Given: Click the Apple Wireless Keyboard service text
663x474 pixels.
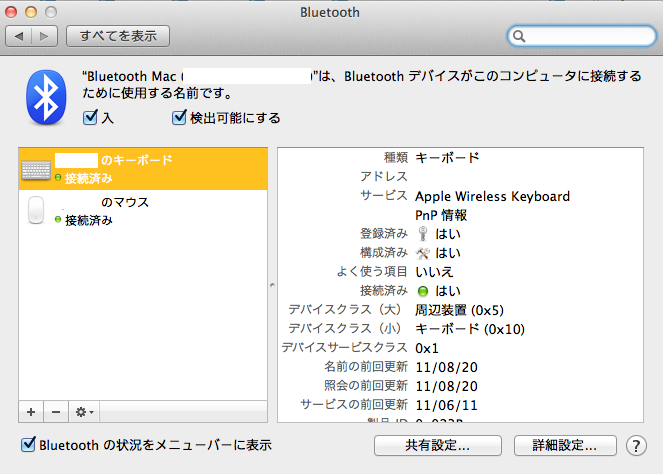Looking at the screenshot, I should [x=493, y=196].
